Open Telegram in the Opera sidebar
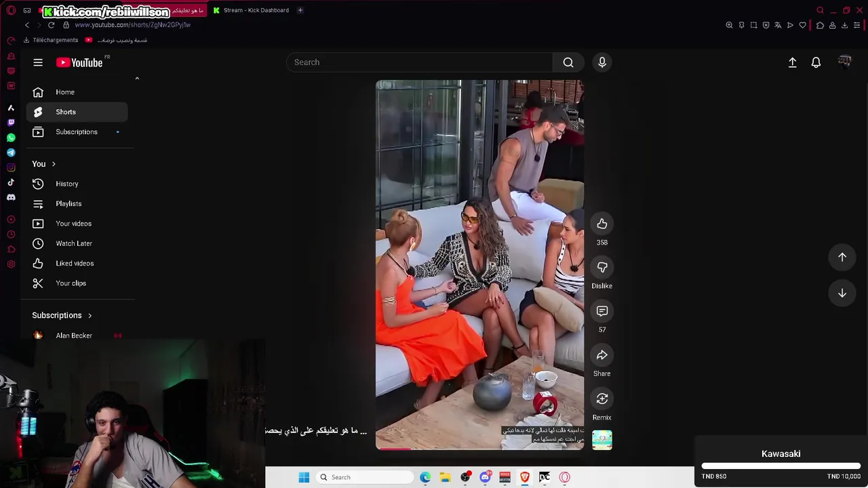 pos(11,152)
